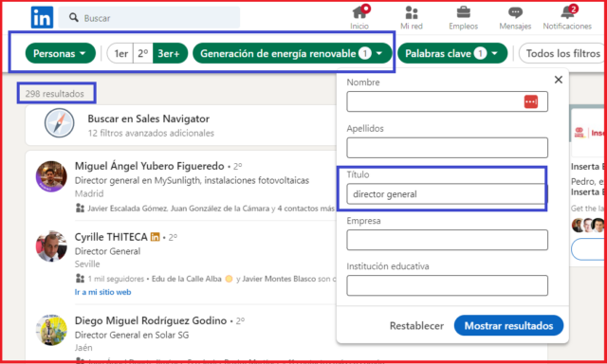607x364 pixels.
Task: Close the keywords filter popup
Action: pyautogui.click(x=559, y=80)
